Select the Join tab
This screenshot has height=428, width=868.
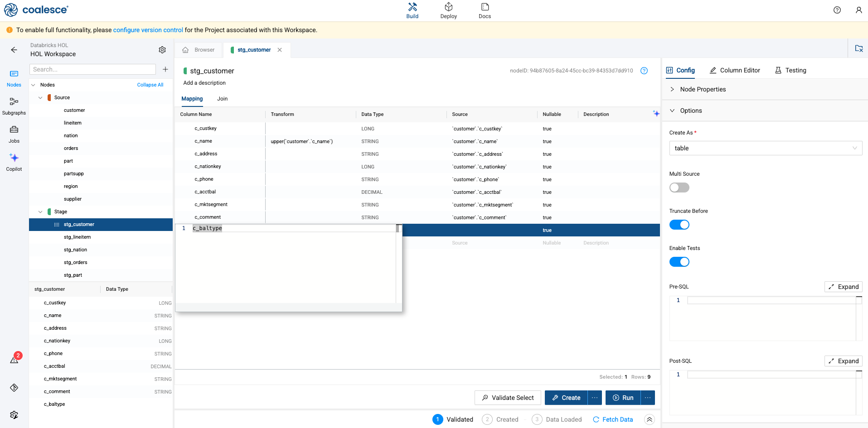[222, 99]
